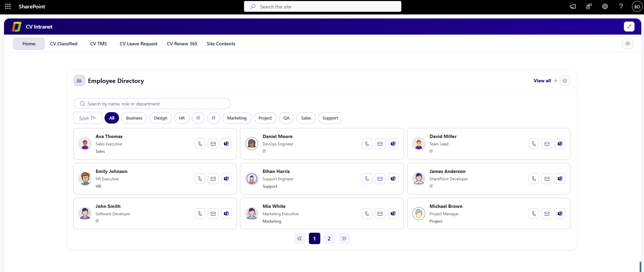The height and width of the screenshot is (272, 644).
Task: Select the All department filter chip
Action: [x=112, y=118]
